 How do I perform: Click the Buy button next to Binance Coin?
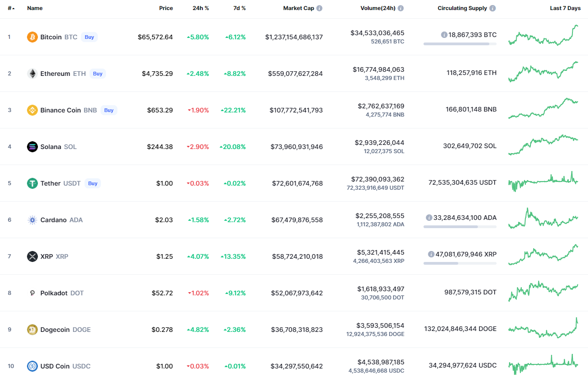109,110
